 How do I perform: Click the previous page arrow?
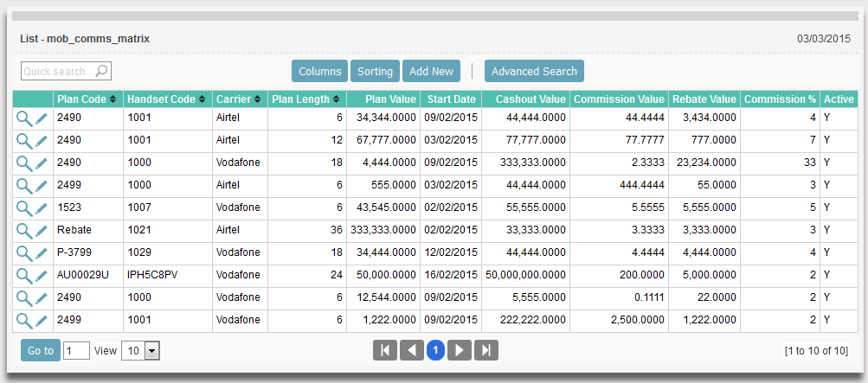(x=411, y=350)
